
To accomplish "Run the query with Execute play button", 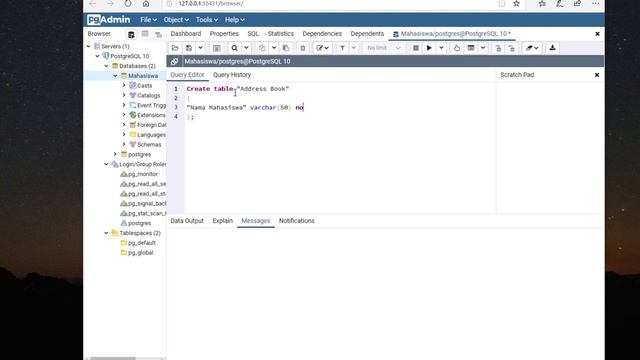I will click(429, 48).
